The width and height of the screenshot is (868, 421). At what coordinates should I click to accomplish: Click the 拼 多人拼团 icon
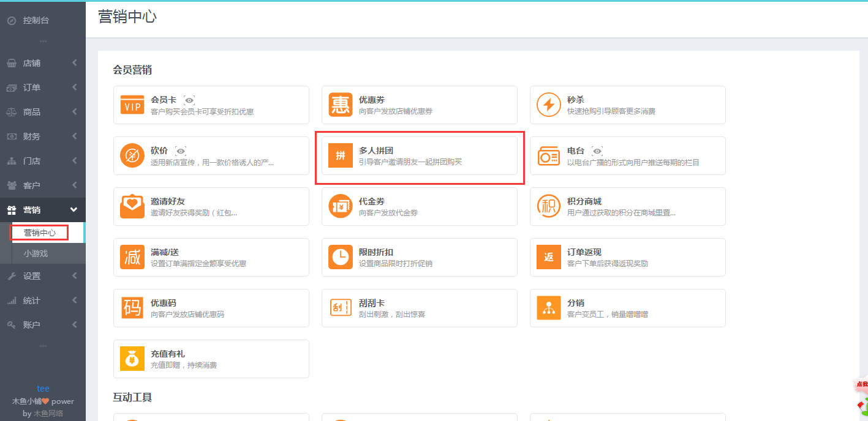pyautogui.click(x=340, y=155)
